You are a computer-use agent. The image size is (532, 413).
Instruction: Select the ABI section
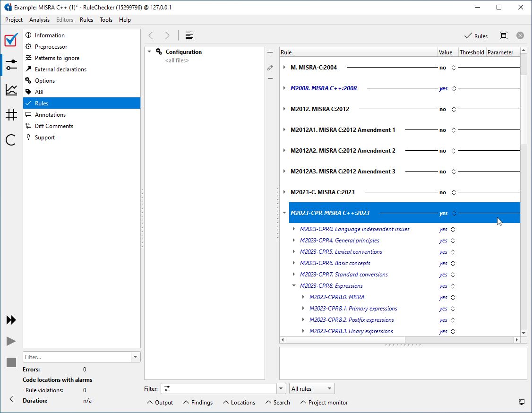[82, 92]
